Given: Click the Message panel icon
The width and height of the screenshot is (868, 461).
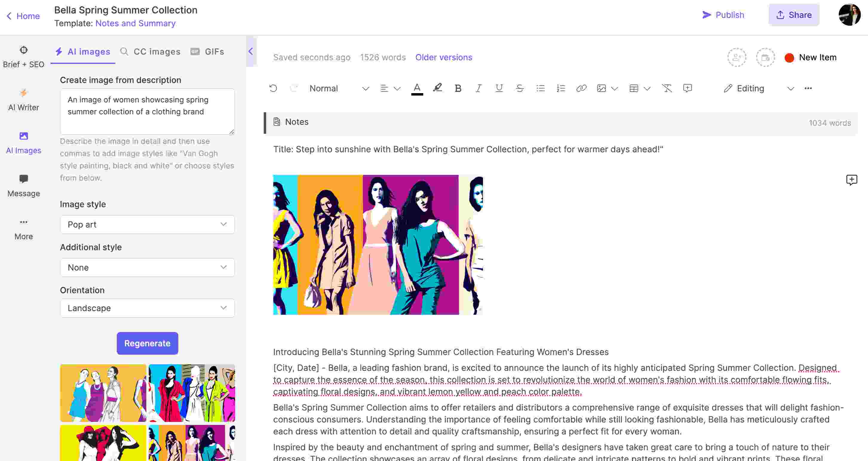Looking at the screenshot, I should pyautogui.click(x=24, y=184).
